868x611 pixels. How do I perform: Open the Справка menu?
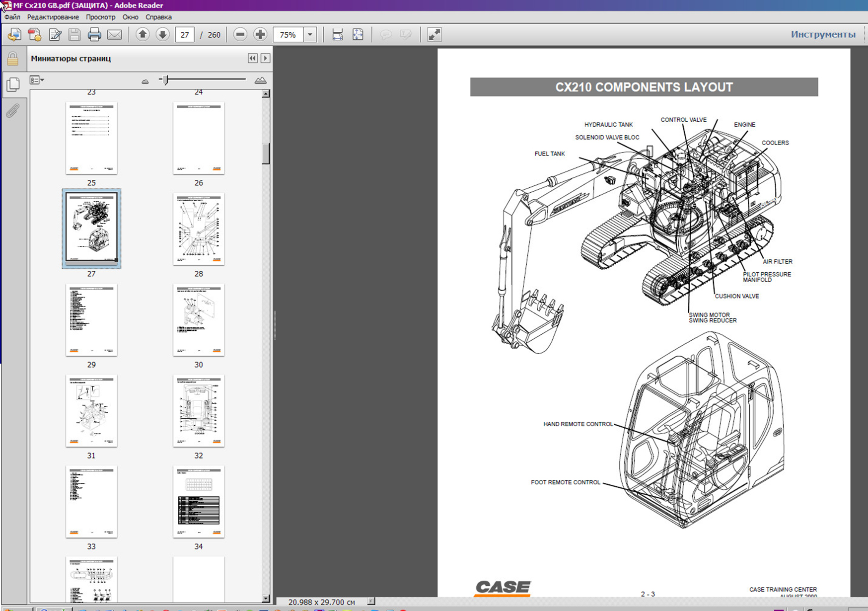[158, 17]
